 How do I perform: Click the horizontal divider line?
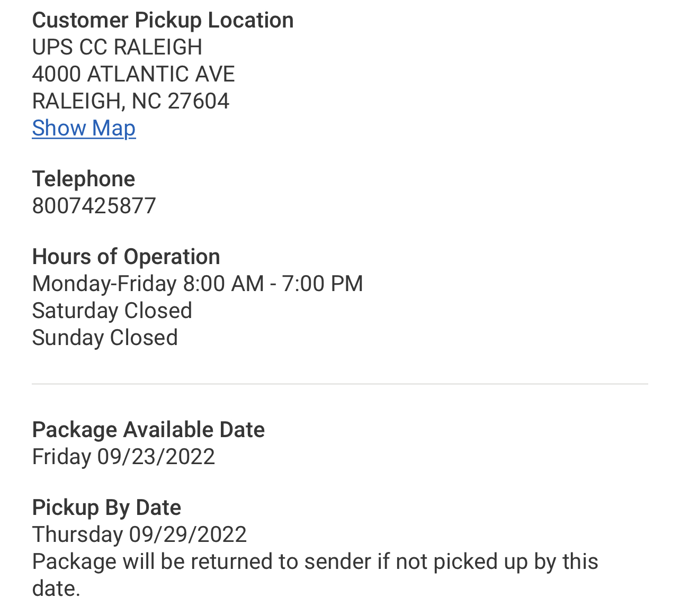pos(340,384)
